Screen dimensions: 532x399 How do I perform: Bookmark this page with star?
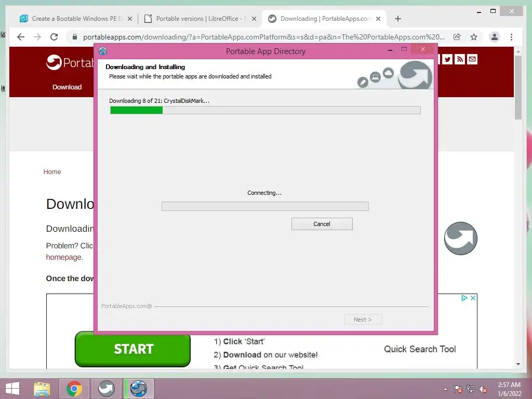(x=474, y=37)
